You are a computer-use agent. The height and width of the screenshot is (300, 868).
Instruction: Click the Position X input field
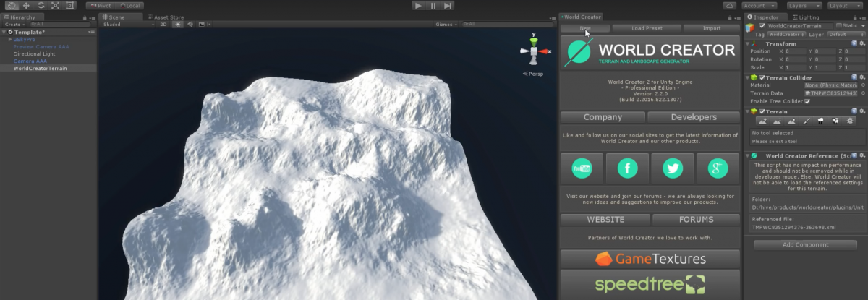[x=796, y=51]
